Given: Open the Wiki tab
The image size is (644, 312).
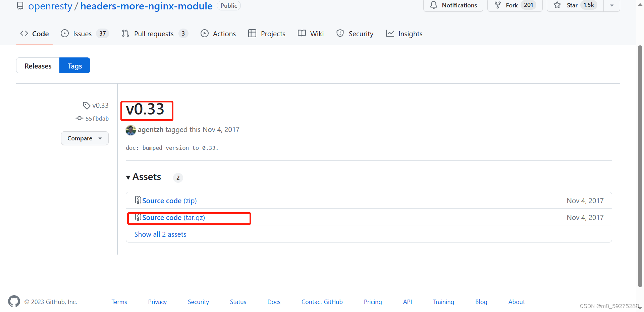Looking at the screenshot, I should click(311, 34).
